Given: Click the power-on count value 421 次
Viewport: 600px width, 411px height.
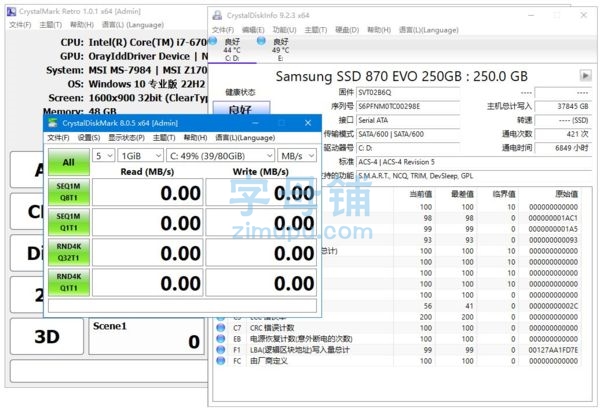Looking at the screenshot, I should [x=563, y=134].
